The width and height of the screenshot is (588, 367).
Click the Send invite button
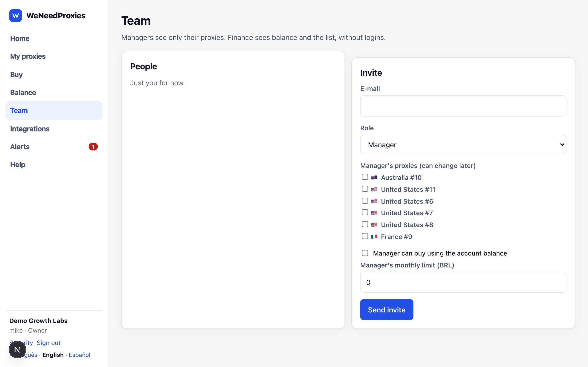tap(386, 310)
